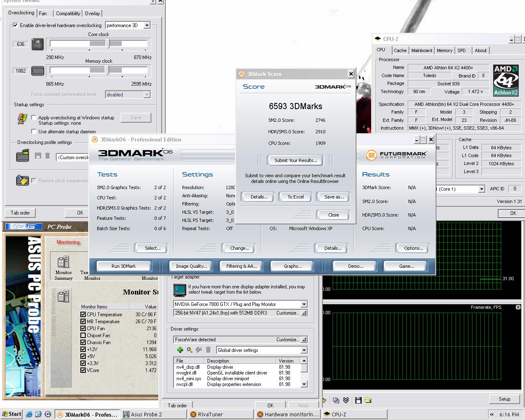Click the Filtering & AA button

[242, 266]
